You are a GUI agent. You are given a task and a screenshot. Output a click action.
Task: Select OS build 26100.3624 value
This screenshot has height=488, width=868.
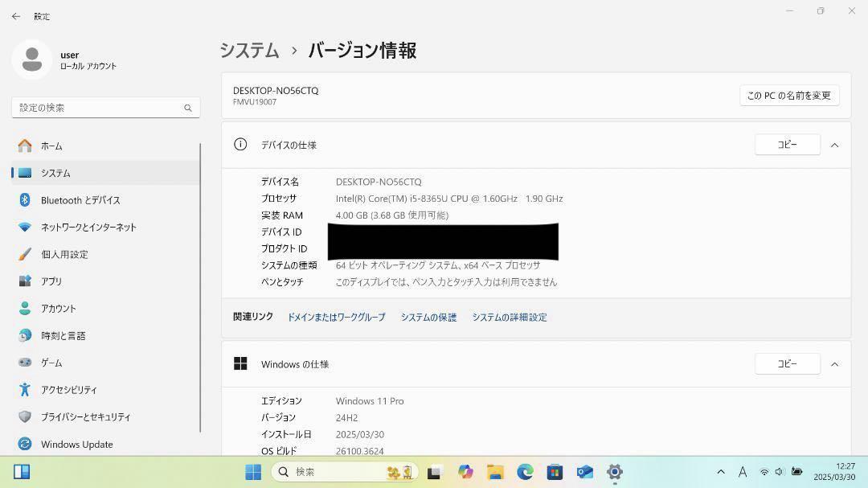click(x=360, y=451)
